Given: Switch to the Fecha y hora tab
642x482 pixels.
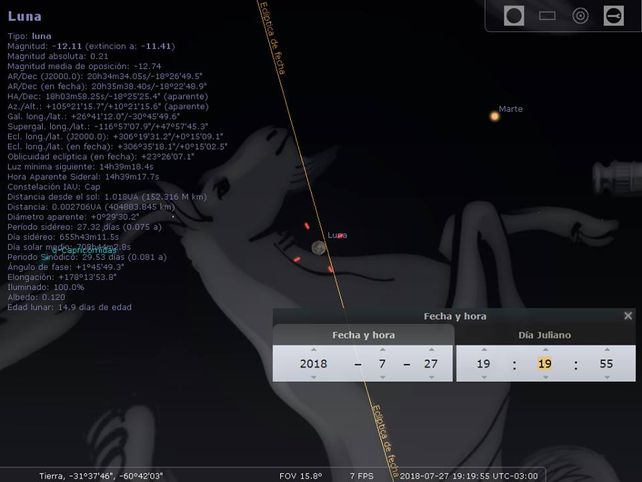Looking at the screenshot, I should pyautogui.click(x=364, y=335).
